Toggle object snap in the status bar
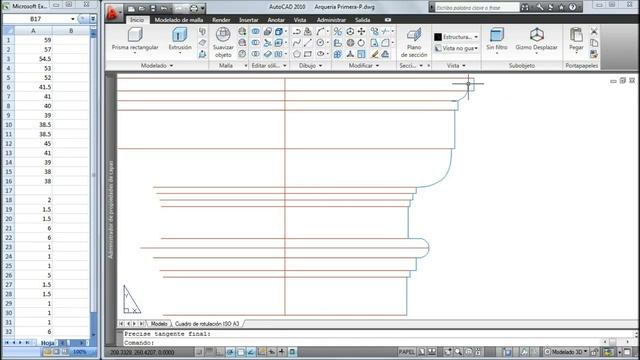Viewport: 640px width, 360px height. pyautogui.click(x=241, y=352)
